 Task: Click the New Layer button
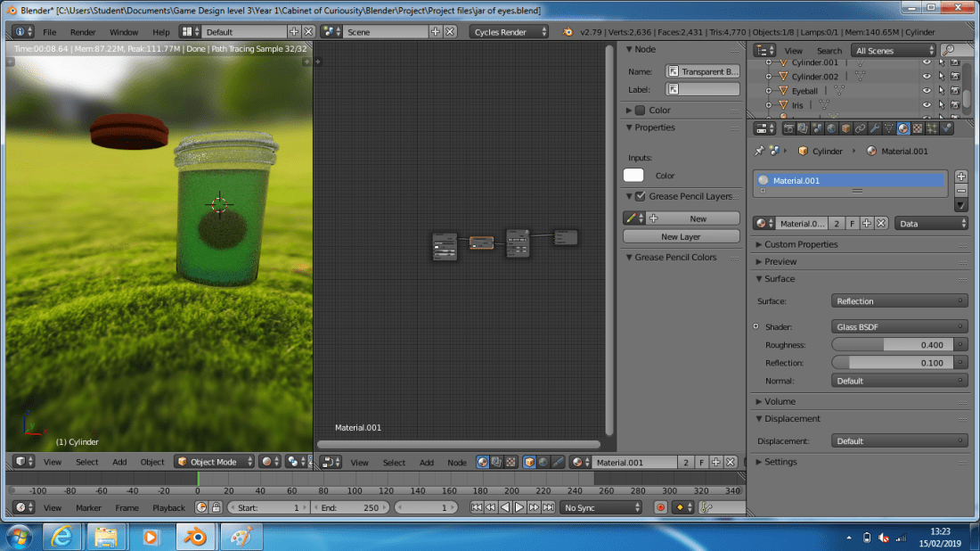pos(681,237)
